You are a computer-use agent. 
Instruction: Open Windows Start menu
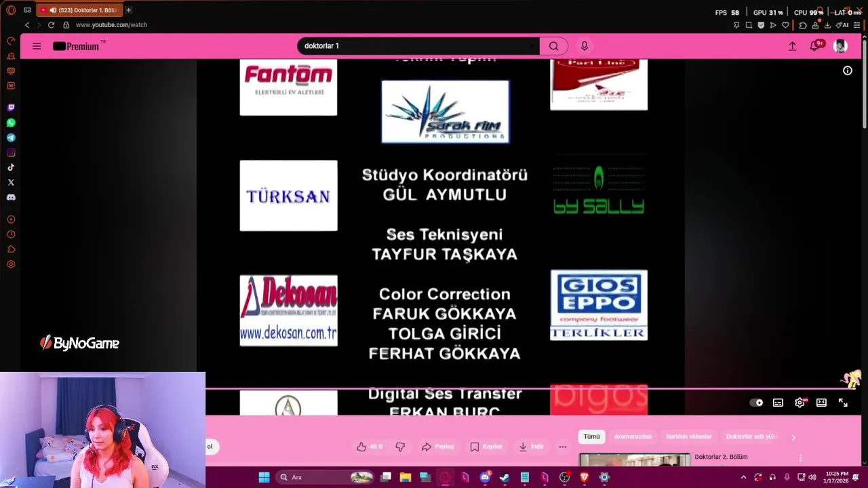point(264,477)
